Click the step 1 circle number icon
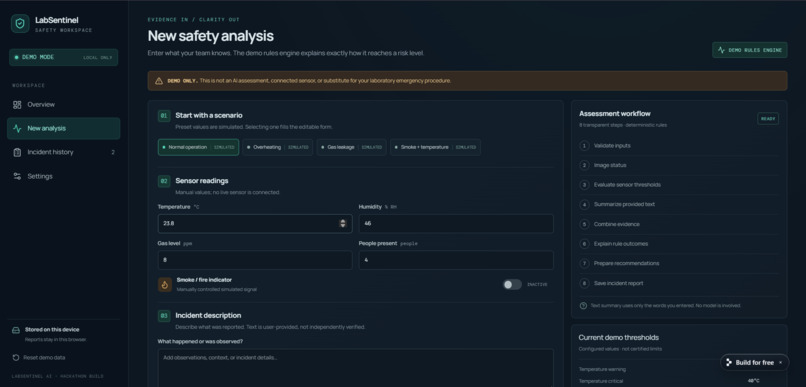 click(x=584, y=146)
